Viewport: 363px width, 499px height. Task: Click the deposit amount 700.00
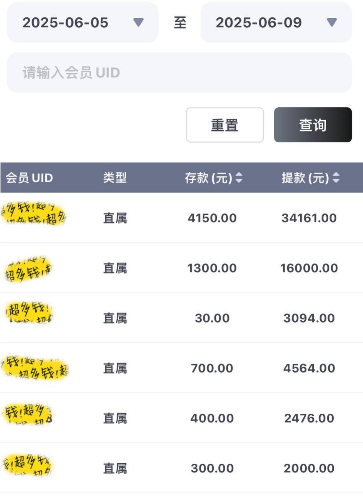click(x=212, y=368)
